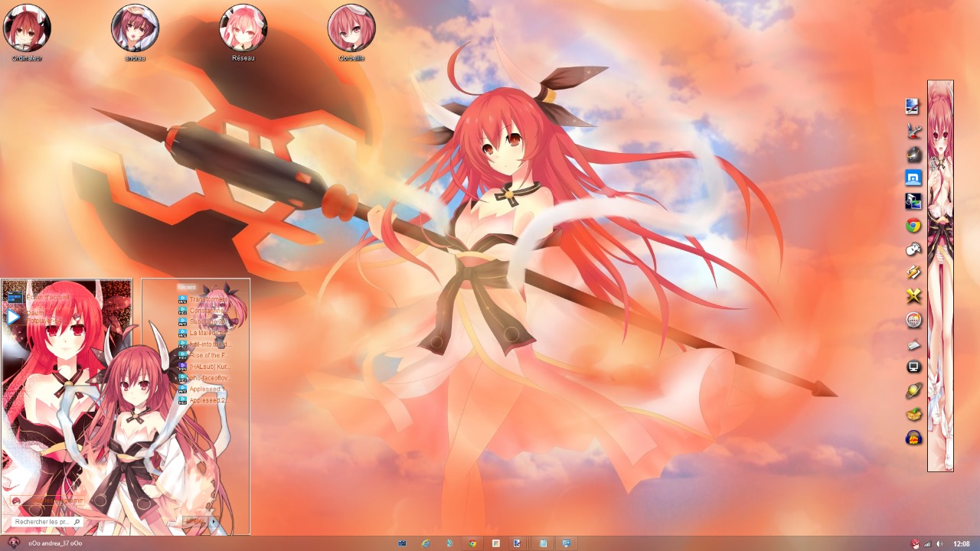Click the white scanner-shaped dock icon

click(913, 344)
